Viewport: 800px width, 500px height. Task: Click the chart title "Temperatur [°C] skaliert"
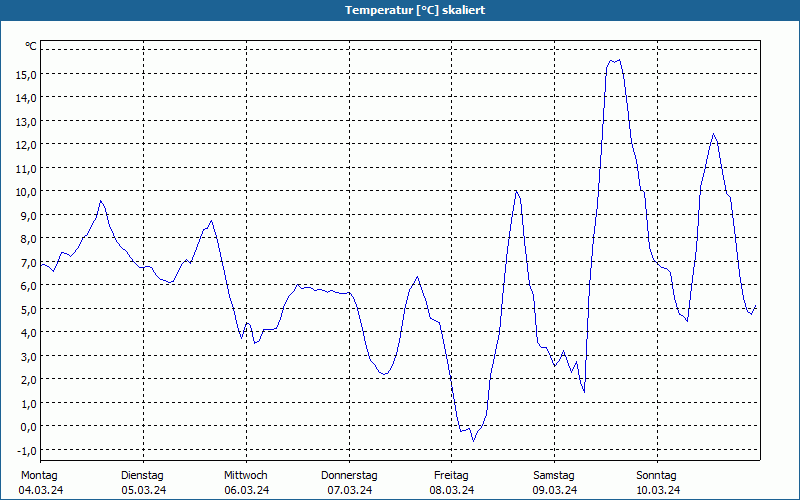tap(415, 10)
